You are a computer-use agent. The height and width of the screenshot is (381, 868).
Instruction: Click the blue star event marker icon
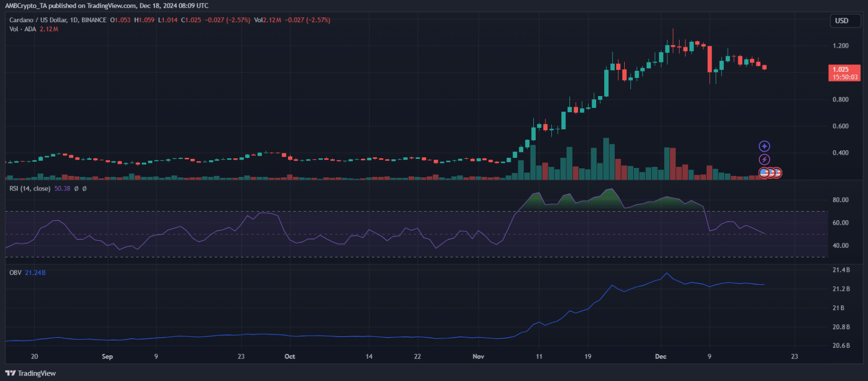[764, 146]
